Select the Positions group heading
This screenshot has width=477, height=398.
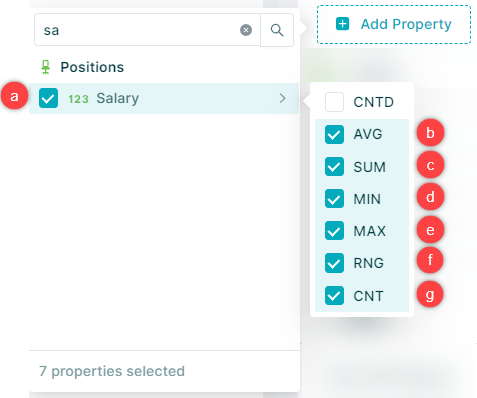click(x=92, y=67)
